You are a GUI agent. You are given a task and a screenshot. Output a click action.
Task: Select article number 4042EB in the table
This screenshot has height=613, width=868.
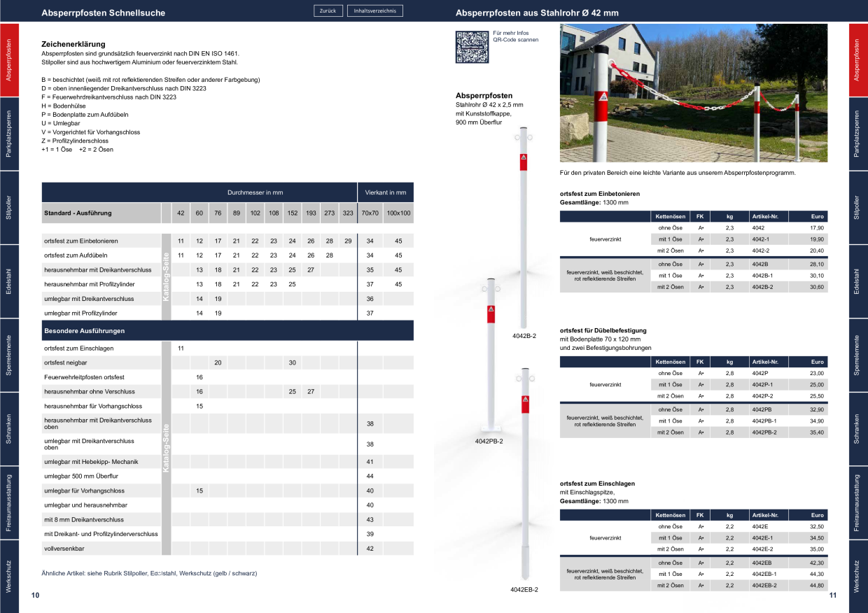(x=761, y=563)
